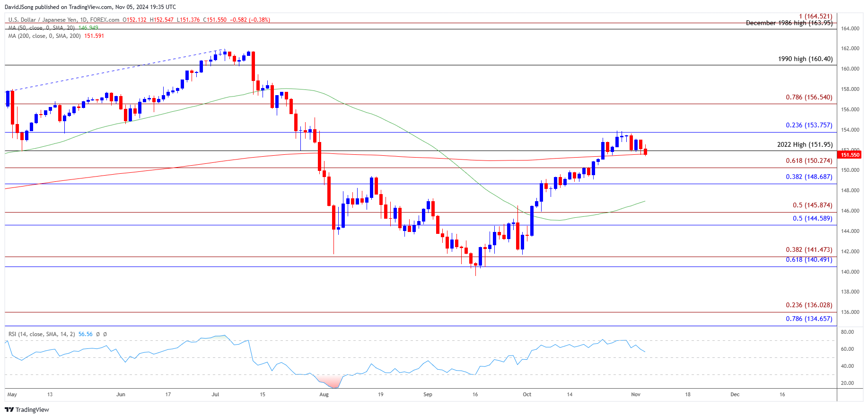Select the MA (50, close, 0, SMA, 20) legend

pos(41,28)
